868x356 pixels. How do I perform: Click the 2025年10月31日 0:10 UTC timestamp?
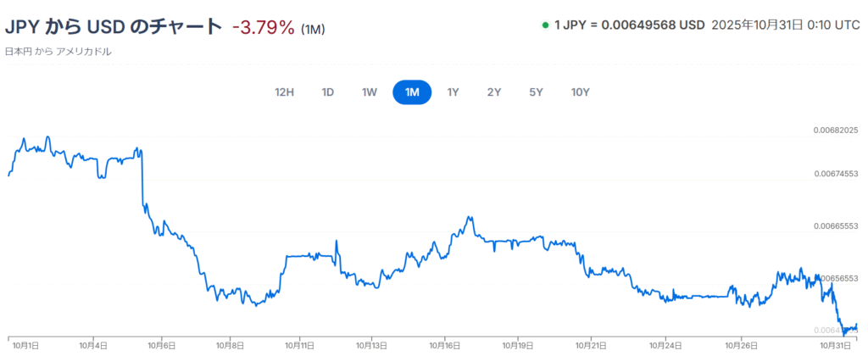pos(787,25)
